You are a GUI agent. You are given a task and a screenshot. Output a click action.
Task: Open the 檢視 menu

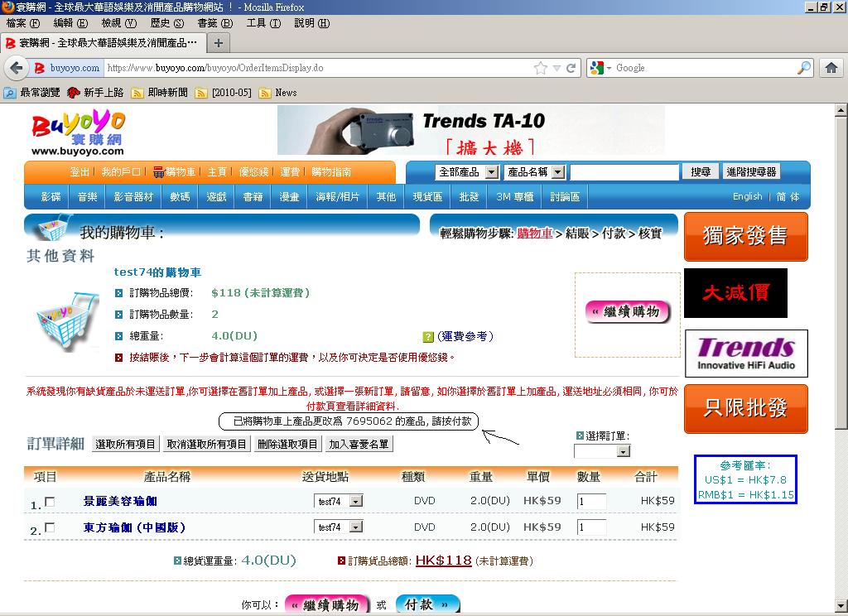pyautogui.click(x=119, y=23)
